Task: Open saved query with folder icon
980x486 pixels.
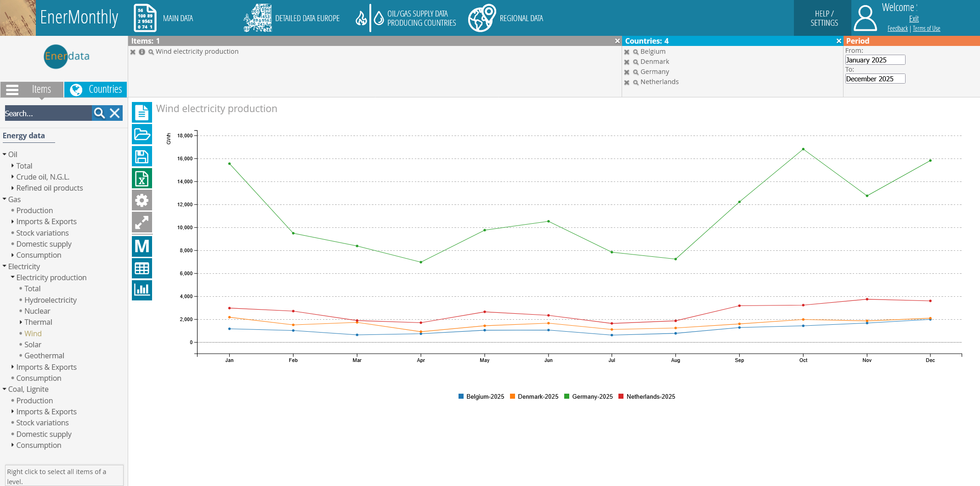Action: click(142, 135)
